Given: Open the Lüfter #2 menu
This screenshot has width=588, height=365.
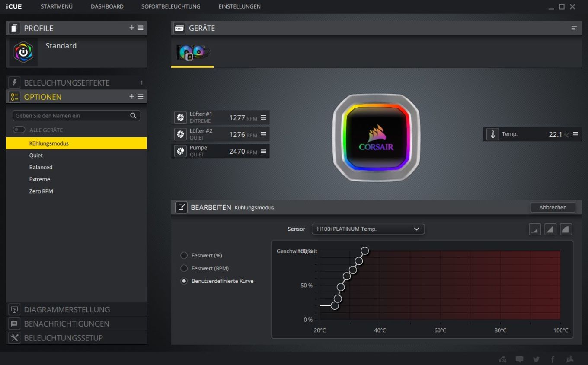Looking at the screenshot, I should (x=263, y=134).
